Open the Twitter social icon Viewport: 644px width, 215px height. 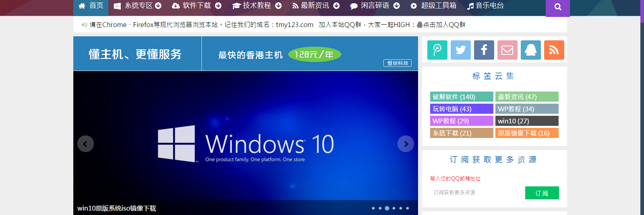461,50
